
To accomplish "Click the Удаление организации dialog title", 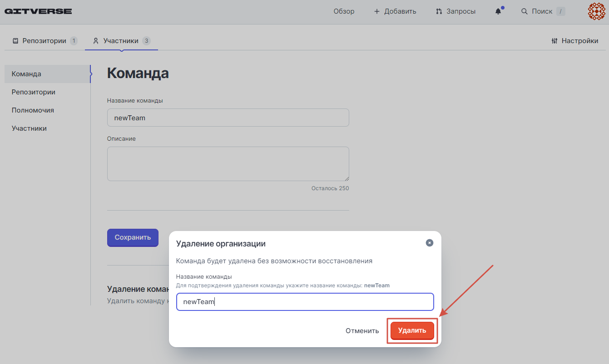I will coord(221,244).
